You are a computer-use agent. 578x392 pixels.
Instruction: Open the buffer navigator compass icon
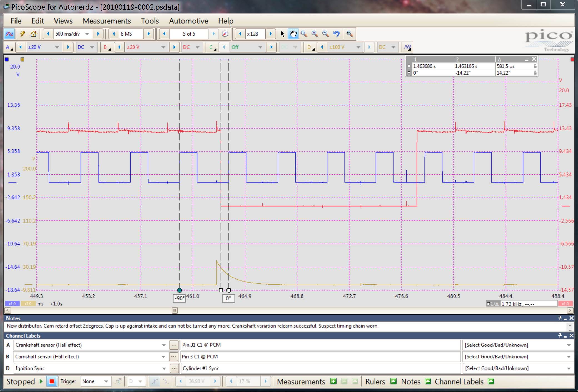(225, 34)
